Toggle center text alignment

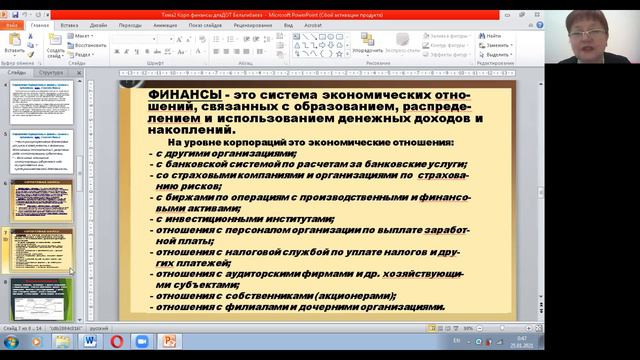coord(226,52)
